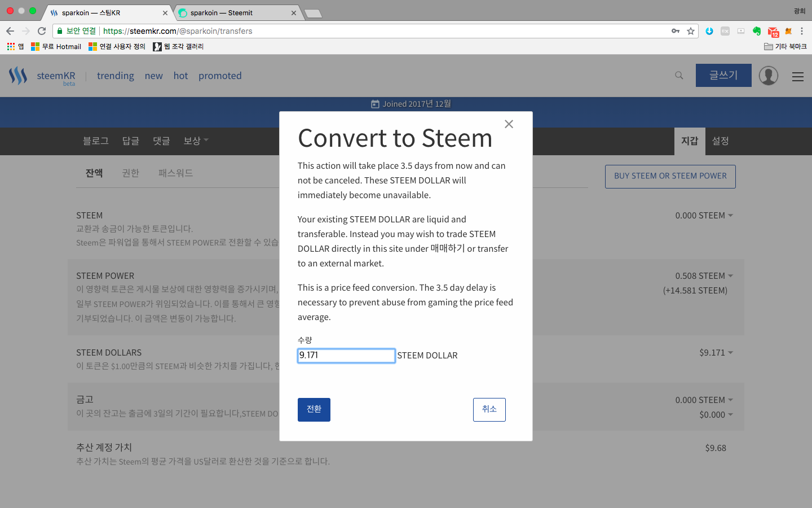Open the 웹 조각 갤러리 bookmark
812x508 pixels.
point(178,46)
